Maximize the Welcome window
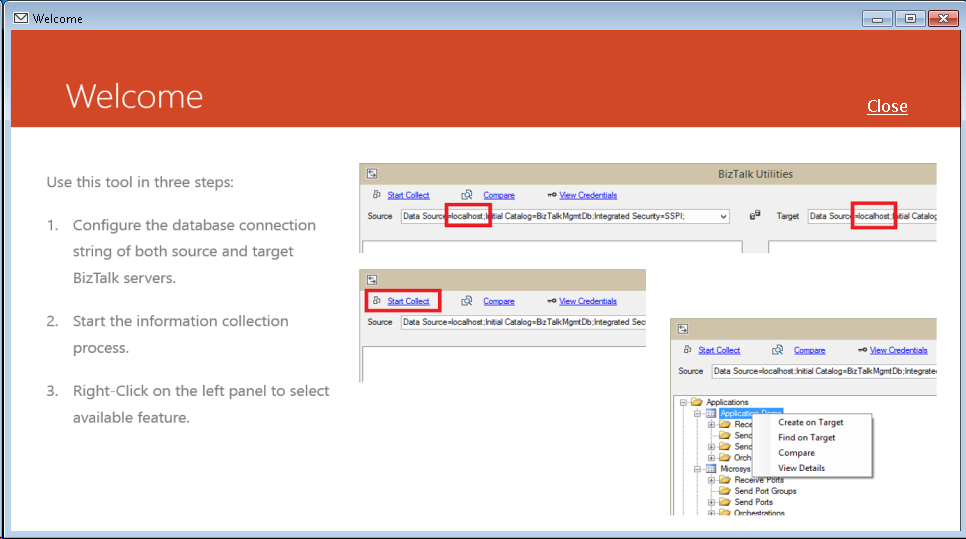The image size is (966, 539). pyautogui.click(x=910, y=19)
